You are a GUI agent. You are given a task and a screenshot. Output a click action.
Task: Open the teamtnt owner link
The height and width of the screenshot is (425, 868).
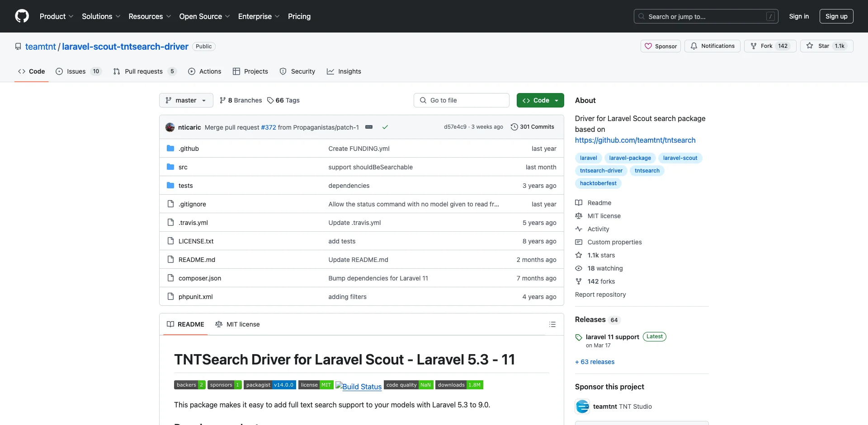tap(41, 47)
